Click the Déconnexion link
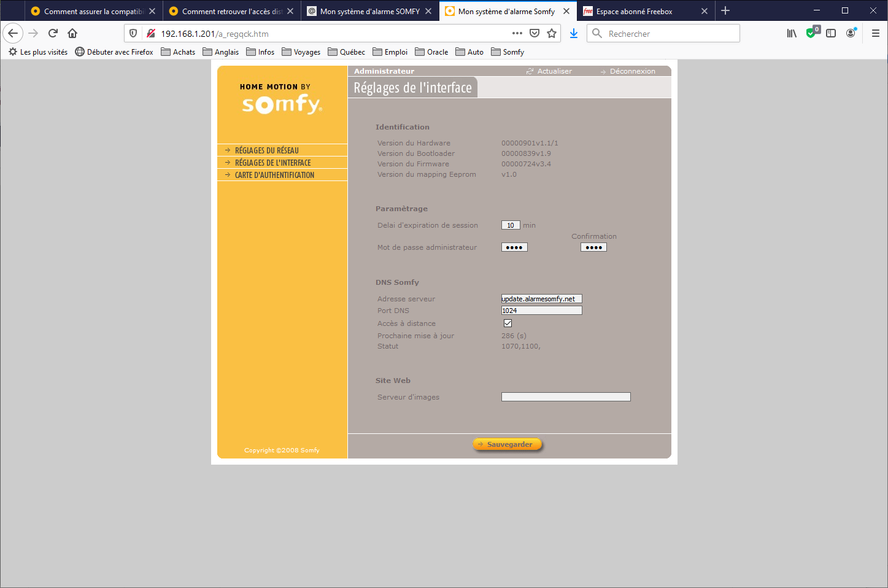The image size is (888, 588). 632,71
